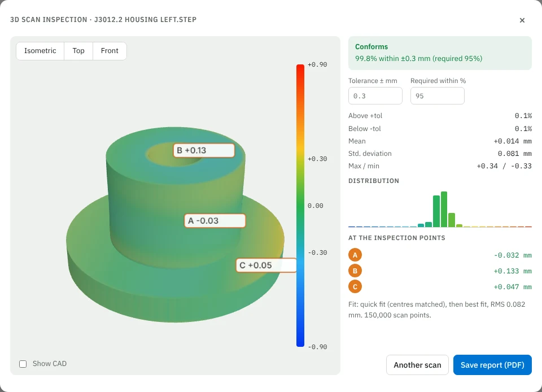The height and width of the screenshot is (392, 542).
Task: Click the Below -tol row value 0.1%
Action: pyautogui.click(x=523, y=129)
